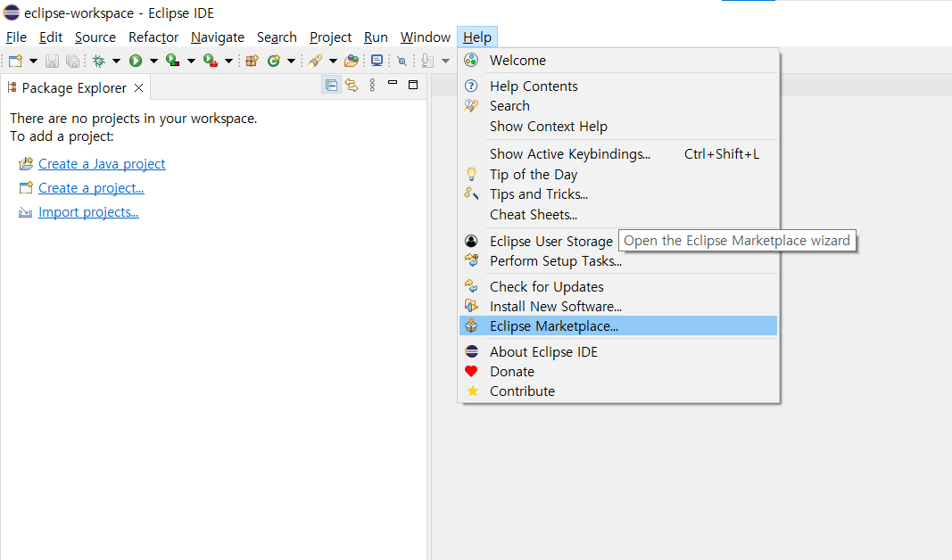Click the Save toolbar icon
Screen dimensions: 952x560
(53, 61)
